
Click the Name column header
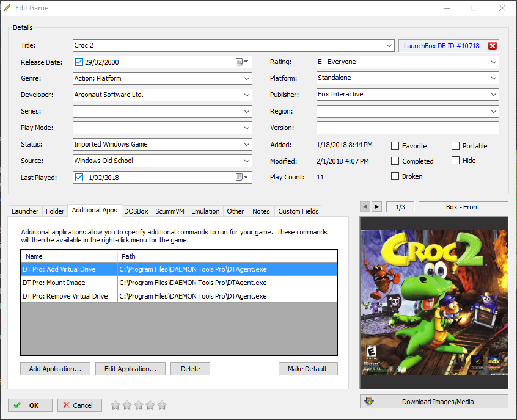point(69,256)
